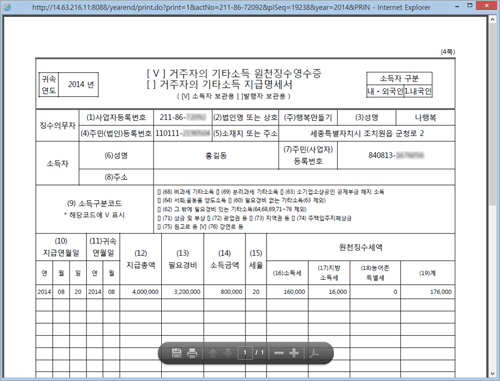
Task: Click the 세종특별자치시 address cell
Action: click(x=367, y=133)
